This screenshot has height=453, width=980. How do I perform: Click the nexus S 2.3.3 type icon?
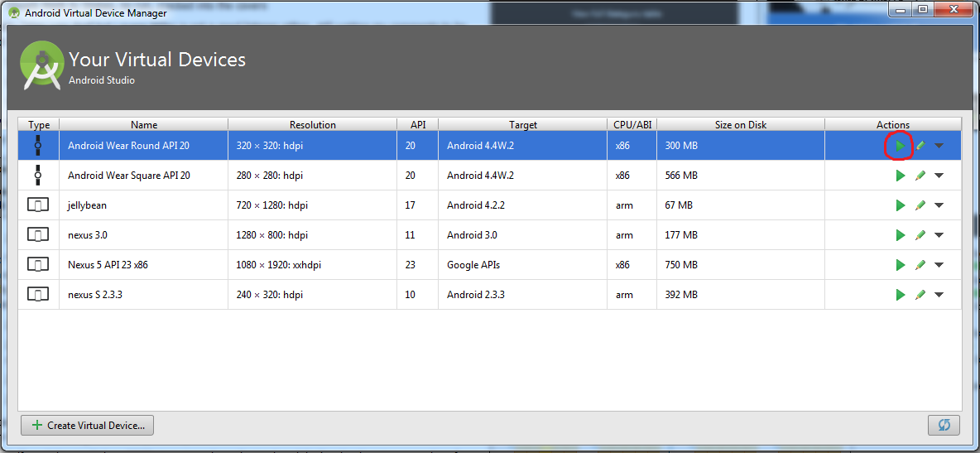pyautogui.click(x=38, y=295)
